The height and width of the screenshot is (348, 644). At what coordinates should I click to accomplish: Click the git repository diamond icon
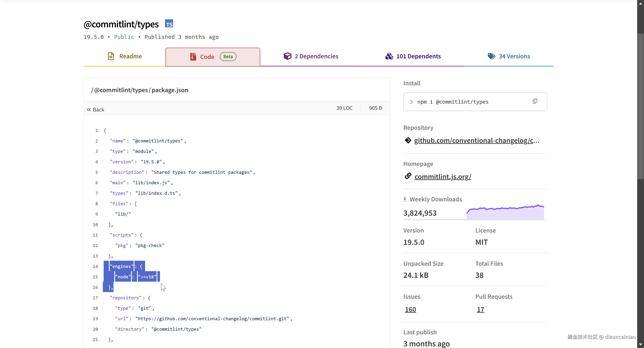(408, 140)
